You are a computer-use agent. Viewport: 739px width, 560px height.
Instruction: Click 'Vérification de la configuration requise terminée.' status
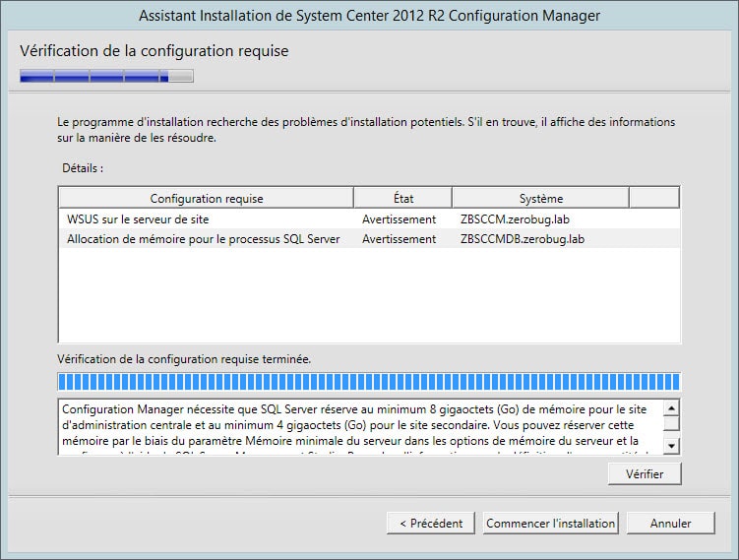(184, 359)
